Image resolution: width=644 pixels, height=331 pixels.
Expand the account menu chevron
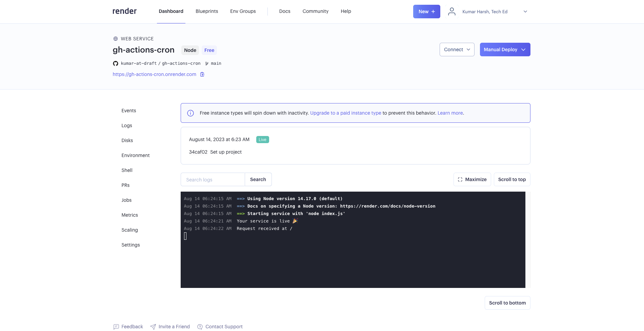[x=525, y=12]
